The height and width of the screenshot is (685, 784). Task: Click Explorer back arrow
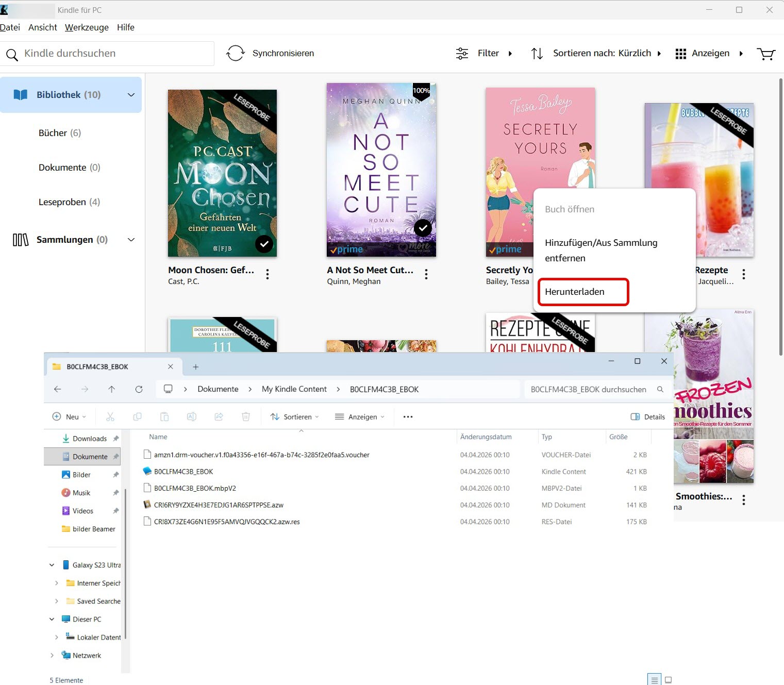[58, 389]
